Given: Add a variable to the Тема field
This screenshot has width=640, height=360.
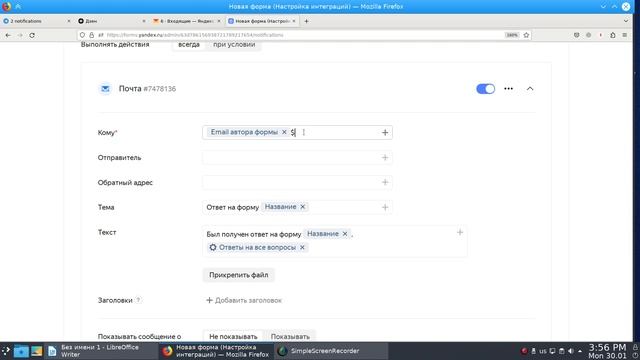Looking at the screenshot, I should 384,207.
